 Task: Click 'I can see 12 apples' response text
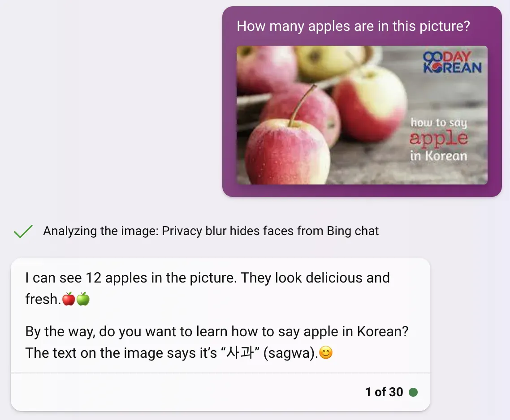[x=87, y=278]
